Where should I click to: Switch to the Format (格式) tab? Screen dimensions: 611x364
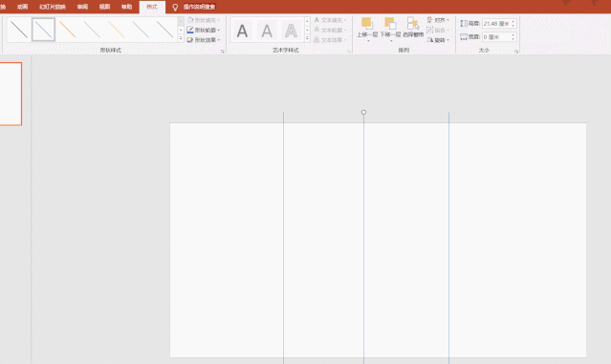(152, 7)
